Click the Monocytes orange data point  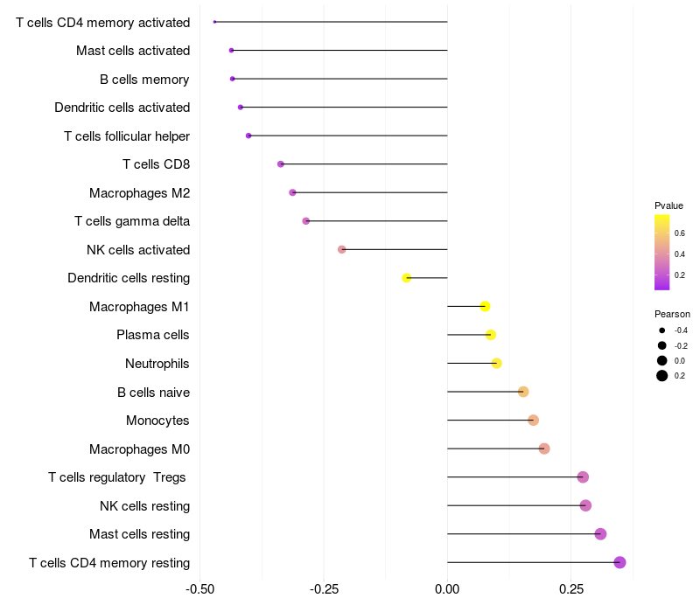click(x=533, y=421)
